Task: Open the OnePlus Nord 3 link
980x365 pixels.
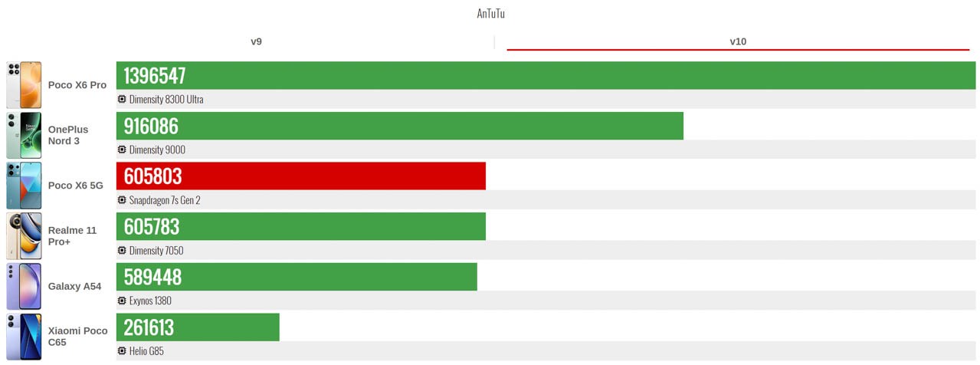Action: point(68,135)
